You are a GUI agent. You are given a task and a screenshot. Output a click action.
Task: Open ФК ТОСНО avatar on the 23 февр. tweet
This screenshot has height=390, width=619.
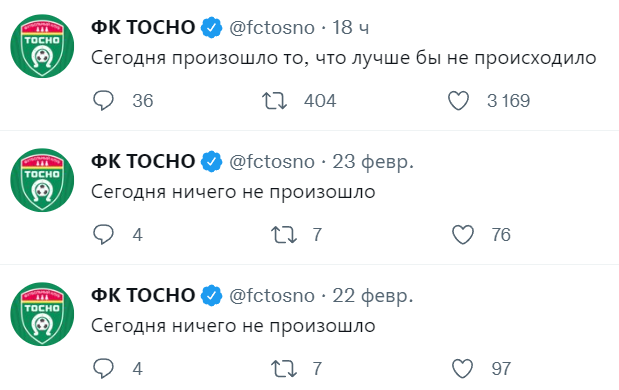(x=42, y=180)
